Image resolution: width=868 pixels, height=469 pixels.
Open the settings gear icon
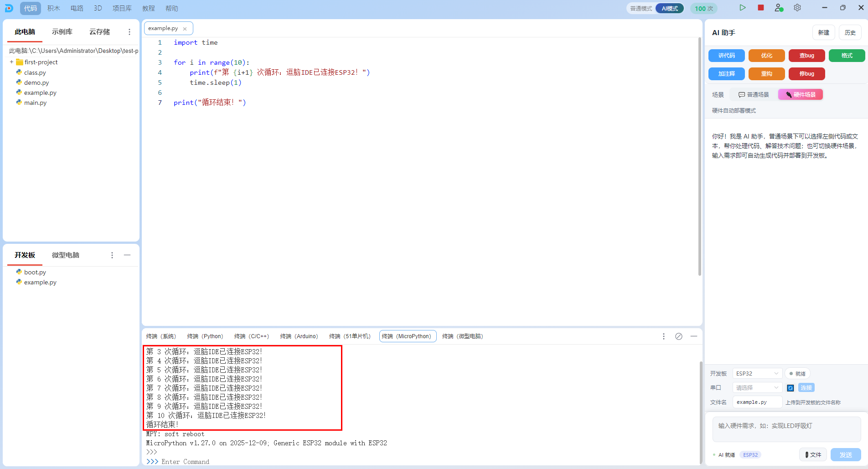click(x=797, y=8)
